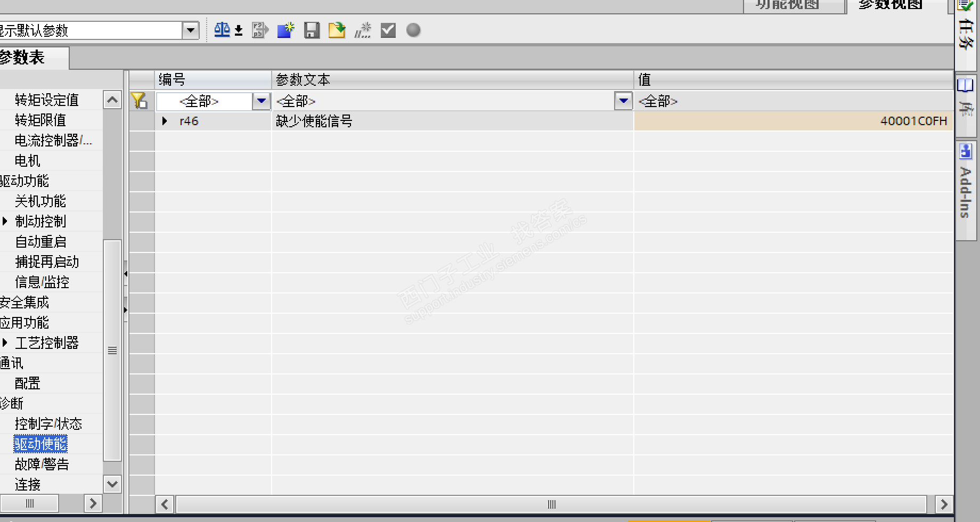Select 安全集成 in the tree
This screenshot has height=522, width=980.
24,302
